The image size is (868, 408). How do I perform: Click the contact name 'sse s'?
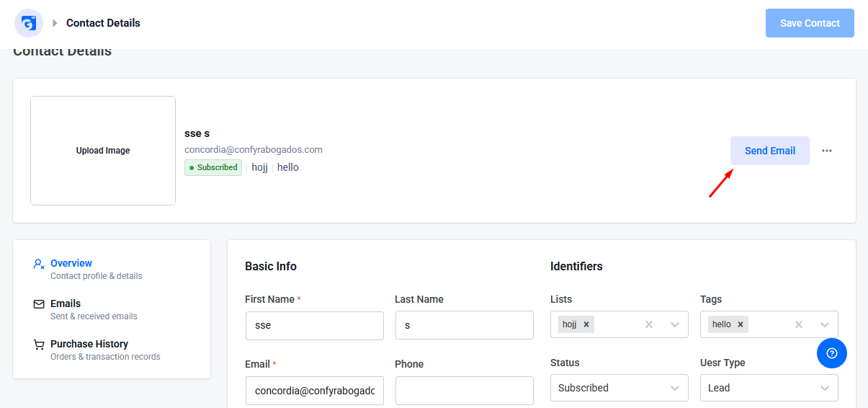[197, 133]
